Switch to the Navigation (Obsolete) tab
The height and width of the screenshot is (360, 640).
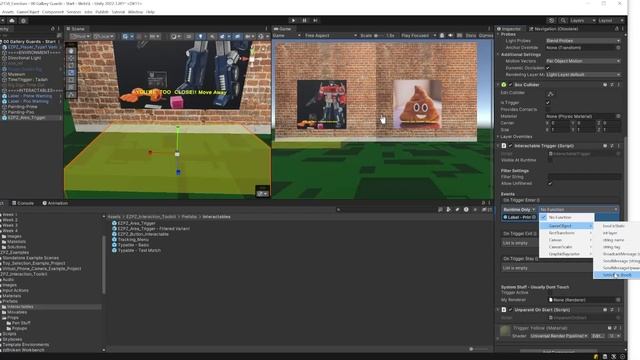click(x=554, y=29)
